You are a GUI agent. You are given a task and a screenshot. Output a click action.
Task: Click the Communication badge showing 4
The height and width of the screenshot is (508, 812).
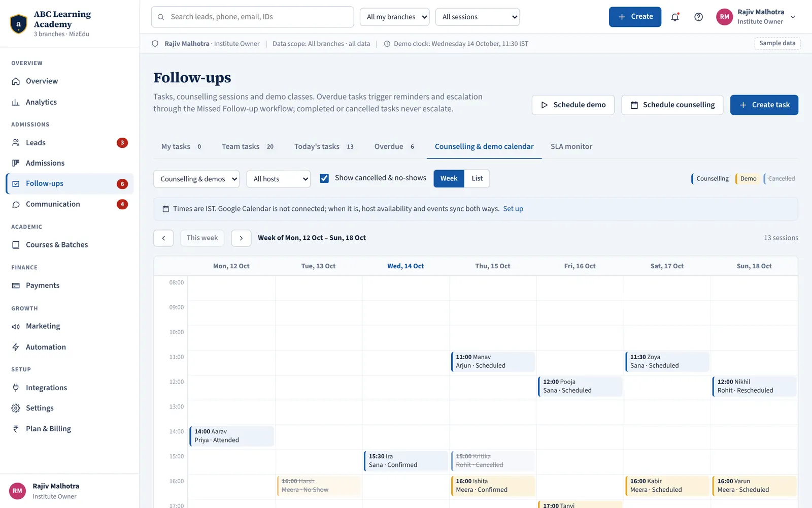[122, 204]
